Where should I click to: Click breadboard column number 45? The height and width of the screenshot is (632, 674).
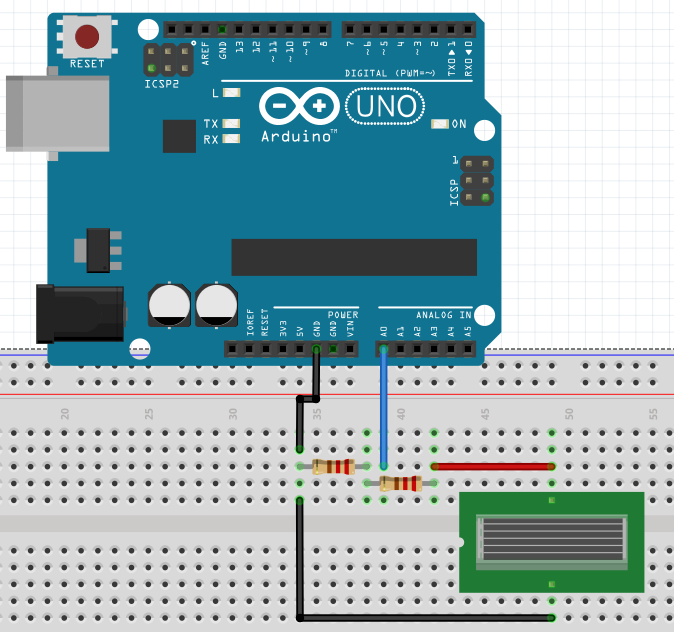(485, 414)
